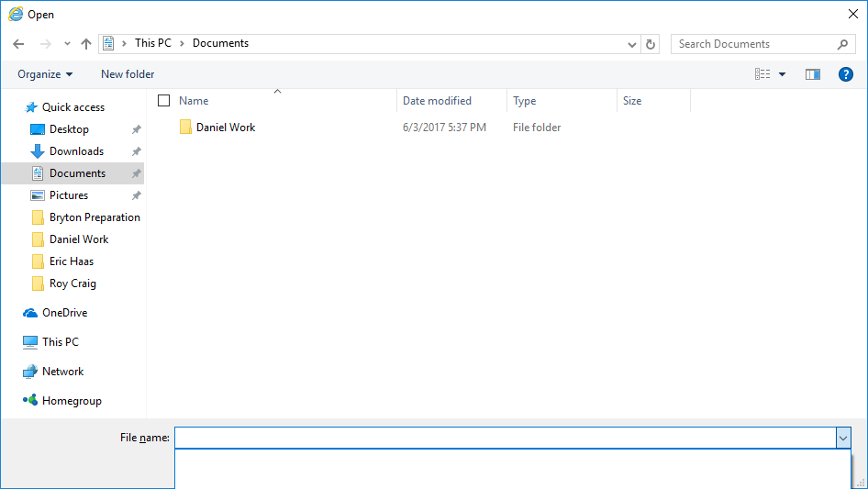Viewport: 868px width, 489px height.
Task: Click This PC in the address breadcrumb
Action: [x=152, y=43]
